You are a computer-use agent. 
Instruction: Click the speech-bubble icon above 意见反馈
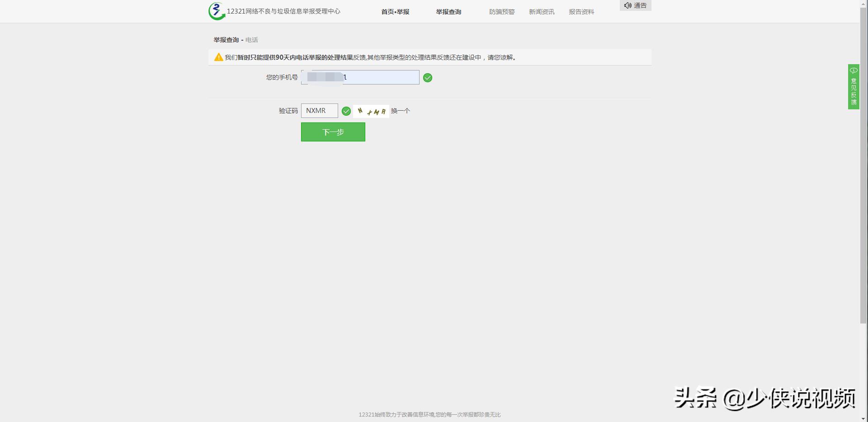pos(854,70)
